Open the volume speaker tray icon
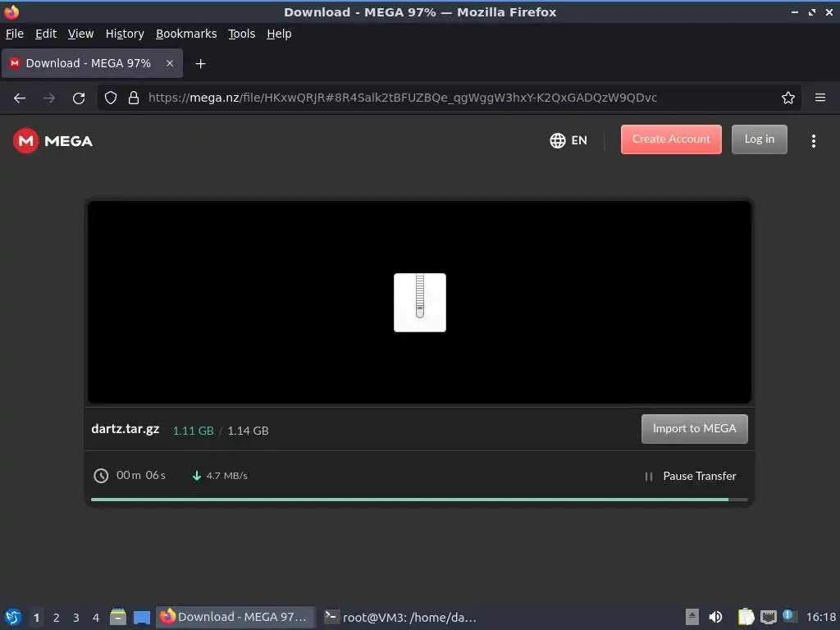The width and height of the screenshot is (840, 630). [x=715, y=617]
